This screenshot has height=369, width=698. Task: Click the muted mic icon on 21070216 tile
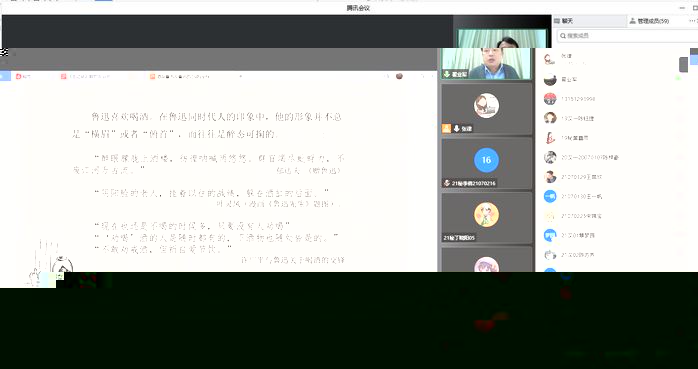[x=447, y=183]
